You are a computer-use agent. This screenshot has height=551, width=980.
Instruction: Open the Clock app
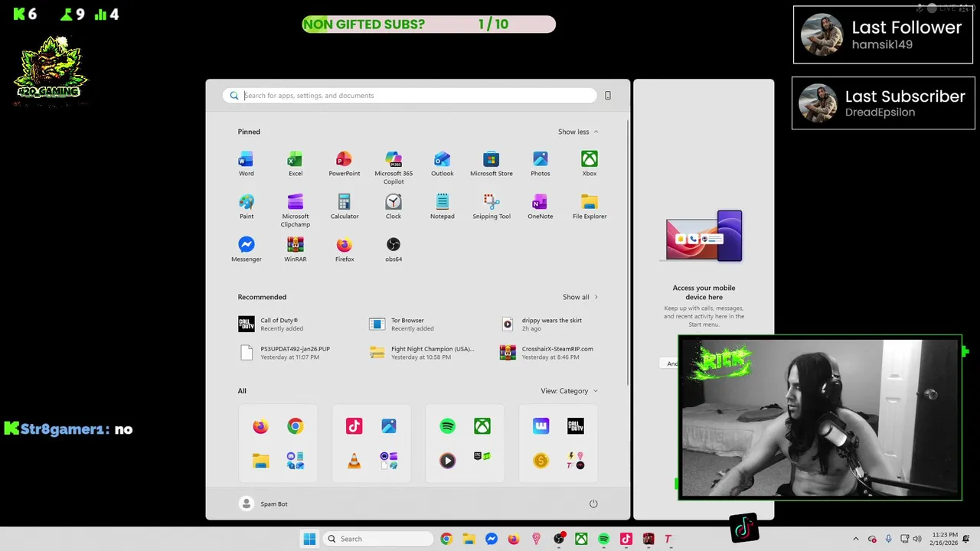tap(393, 207)
